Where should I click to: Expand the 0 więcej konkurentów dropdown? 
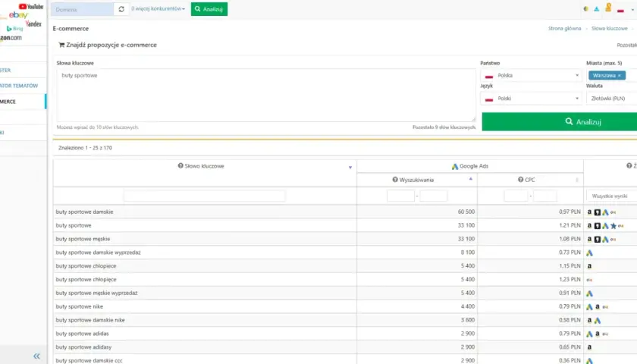coord(158,8)
